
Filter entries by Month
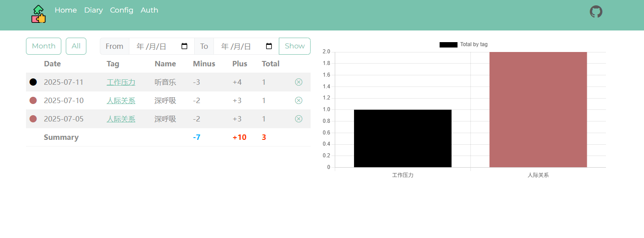click(x=43, y=46)
